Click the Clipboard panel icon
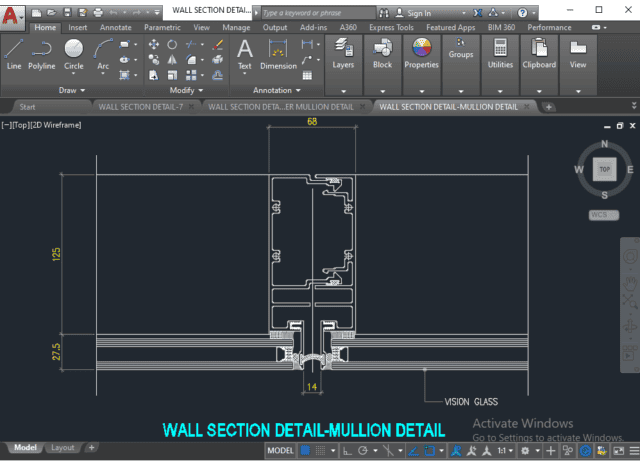Viewport: 640px width, 461px height. click(x=539, y=50)
